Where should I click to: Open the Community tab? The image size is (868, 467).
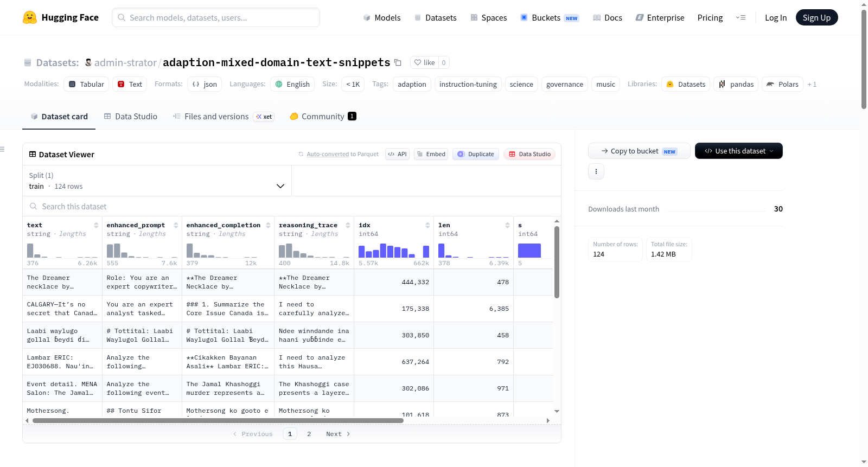323,117
